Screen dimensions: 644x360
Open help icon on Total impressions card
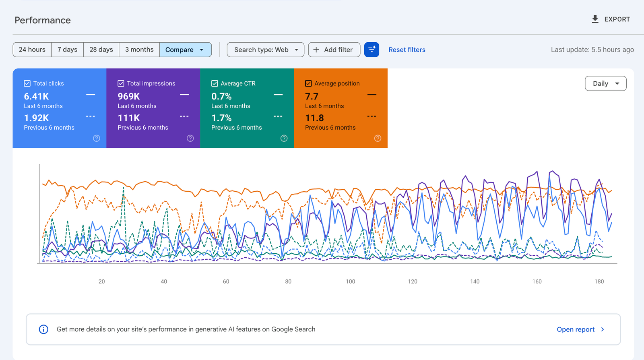click(190, 138)
